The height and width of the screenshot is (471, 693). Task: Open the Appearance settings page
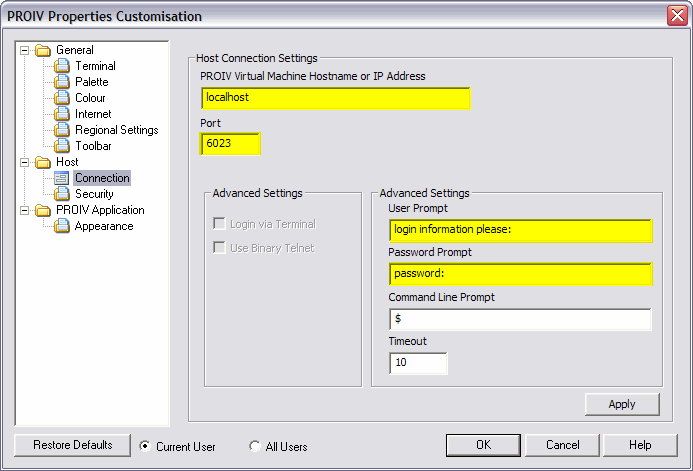pos(104,226)
